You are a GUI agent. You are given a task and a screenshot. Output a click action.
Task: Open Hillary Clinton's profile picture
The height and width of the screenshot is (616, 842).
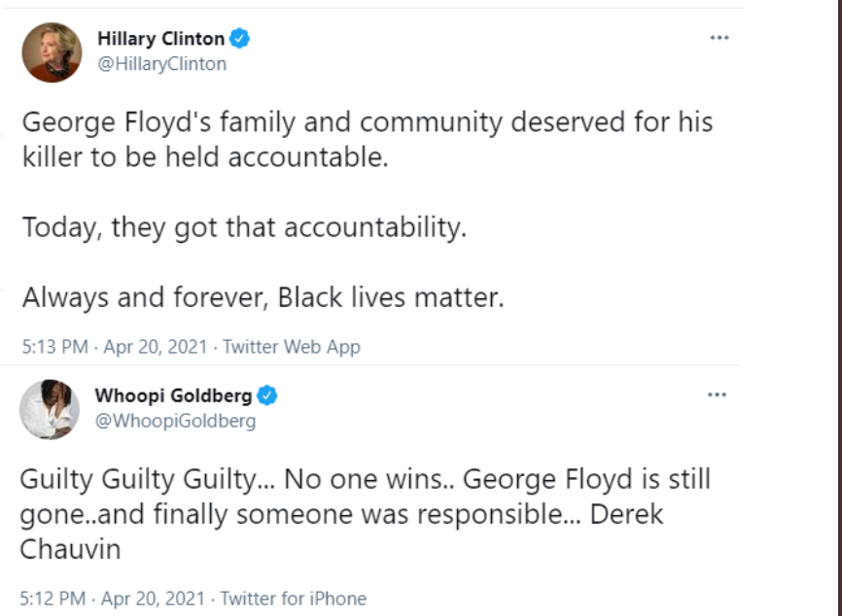[53, 52]
